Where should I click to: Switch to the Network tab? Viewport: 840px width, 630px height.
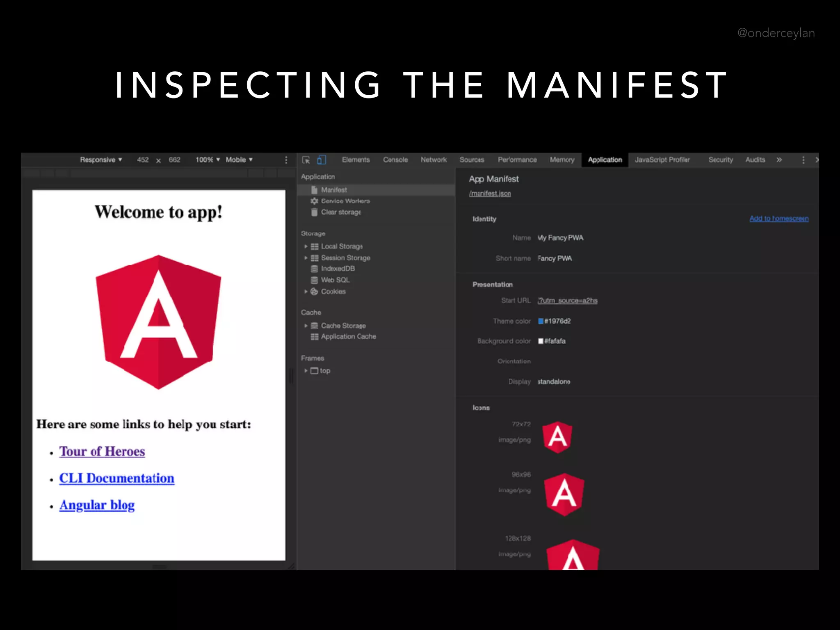click(433, 160)
